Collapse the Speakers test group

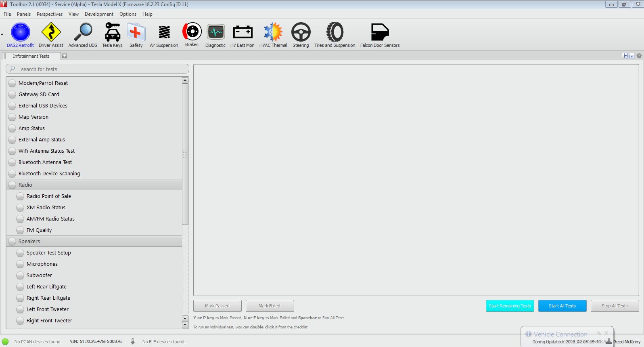click(x=13, y=242)
